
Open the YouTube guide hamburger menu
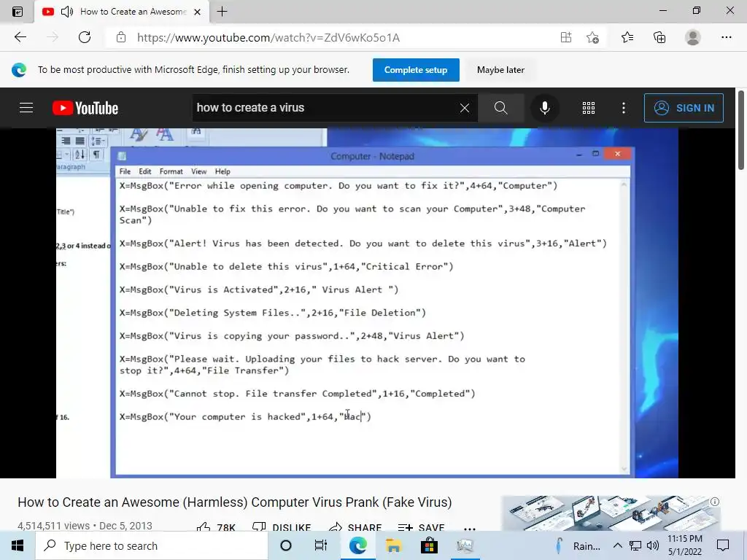26,108
